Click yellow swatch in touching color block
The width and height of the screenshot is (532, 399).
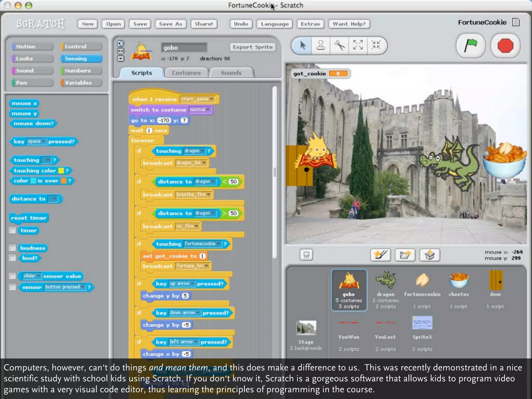pyautogui.click(x=61, y=171)
